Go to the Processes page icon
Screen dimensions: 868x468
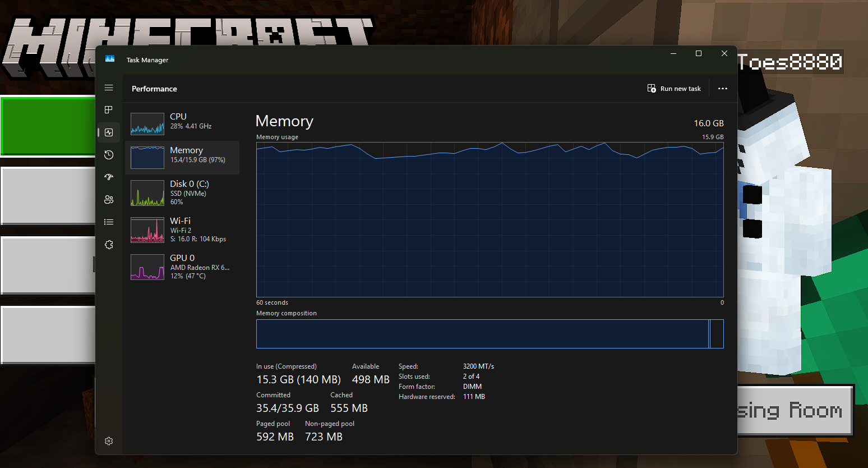click(x=109, y=110)
